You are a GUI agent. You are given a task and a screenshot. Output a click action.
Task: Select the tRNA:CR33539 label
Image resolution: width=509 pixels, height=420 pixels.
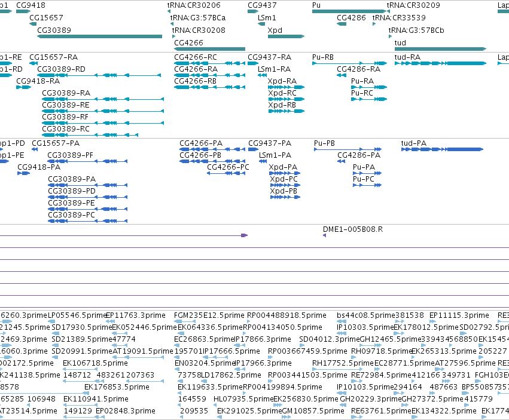(399, 17)
